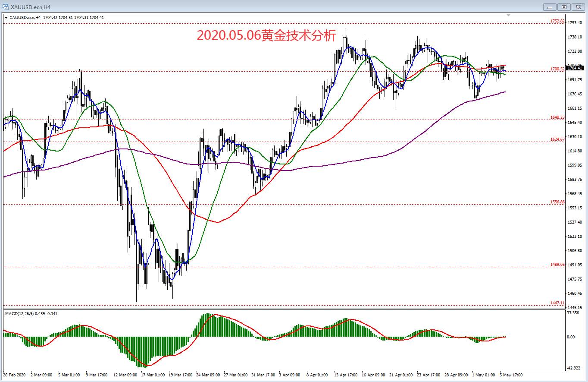
Task: Click the chart window icon beside XAUUSD.ecn,H4 title
Action: pyautogui.click(x=5, y=7)
